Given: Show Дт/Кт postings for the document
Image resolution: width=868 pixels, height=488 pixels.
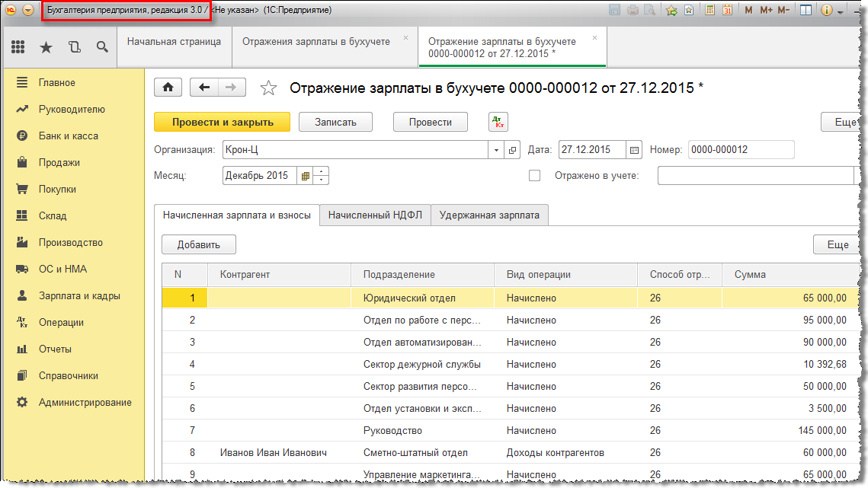Looking at the screenshot, I should coord(498,122).
